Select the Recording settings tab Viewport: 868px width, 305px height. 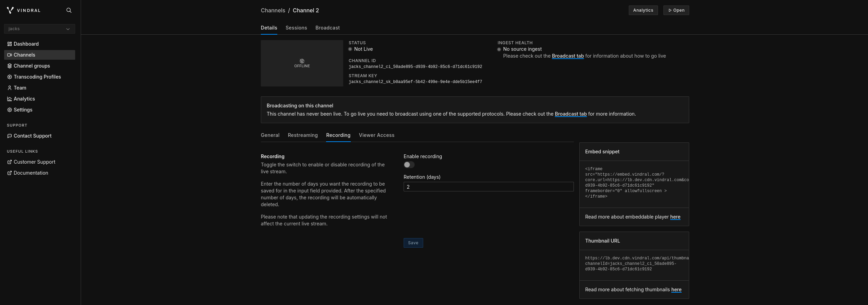pyautogui.click(x=338, y=135)
